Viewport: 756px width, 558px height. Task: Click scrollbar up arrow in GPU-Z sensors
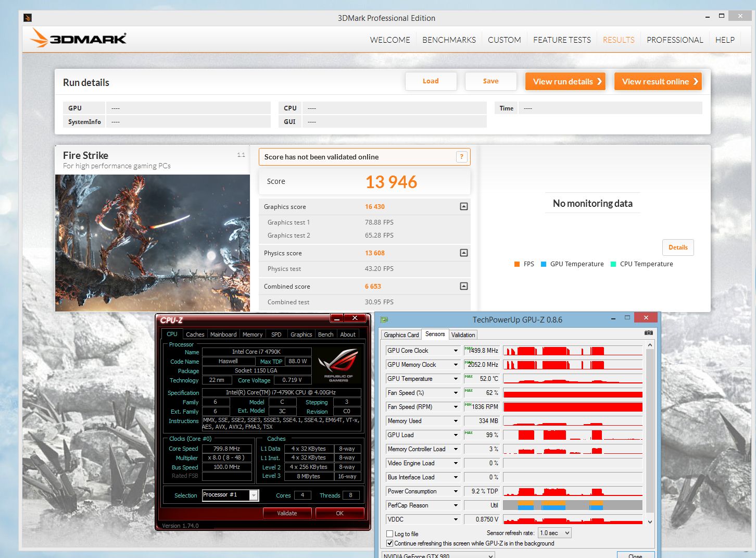tap(650, 345)
